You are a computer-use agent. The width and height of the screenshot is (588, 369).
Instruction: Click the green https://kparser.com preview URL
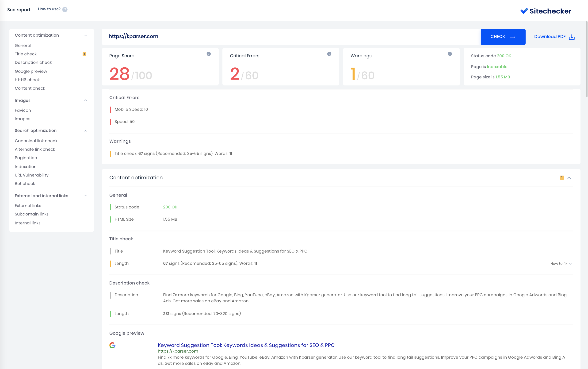pyautogui.click(x=178, y=351)
